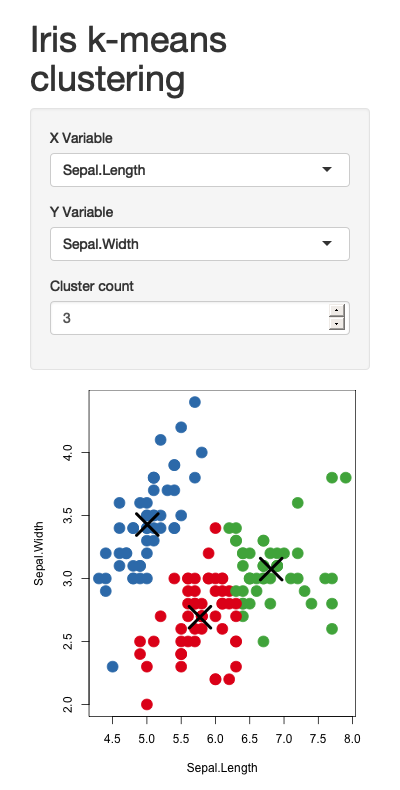The height and width of the screenshot is (790, 400).
Task: Open the X Variable dropdown arrow
Action: click(x=327, y=170)
